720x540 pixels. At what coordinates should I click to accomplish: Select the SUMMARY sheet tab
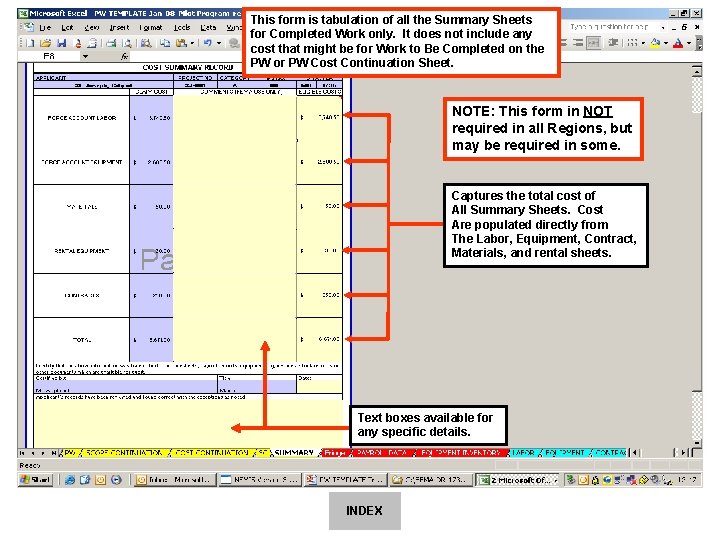click(294, 453)
